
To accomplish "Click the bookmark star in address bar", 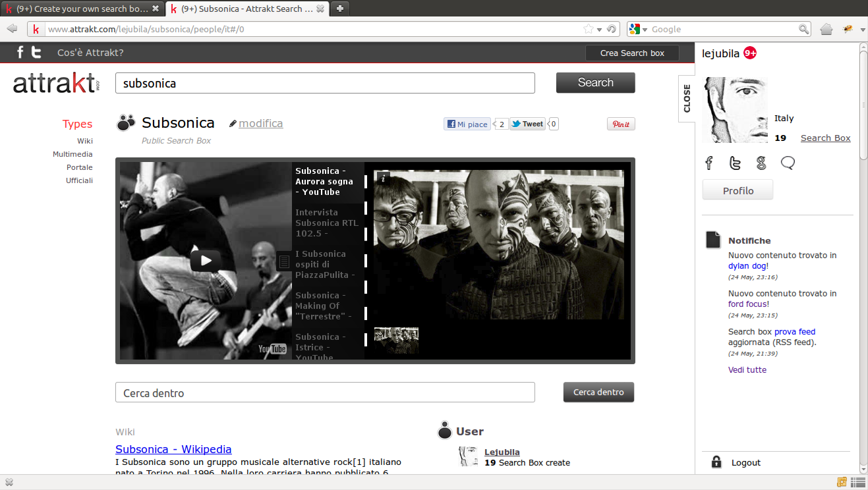I will coord(588,29).
